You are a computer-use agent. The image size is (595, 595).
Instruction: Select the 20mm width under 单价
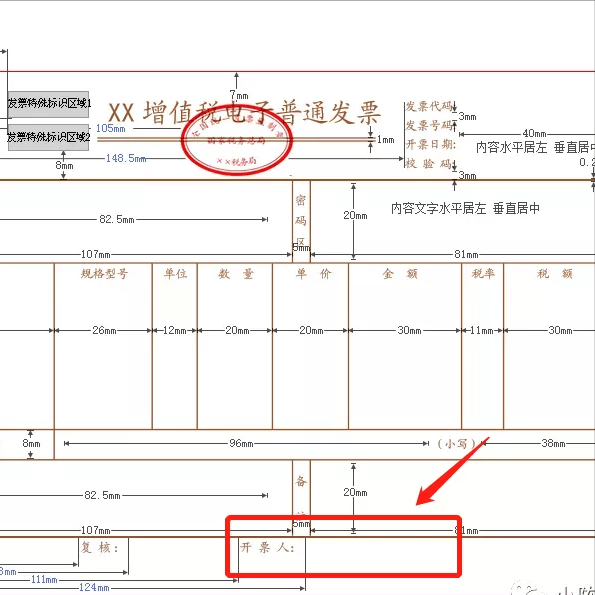[311, 330]
